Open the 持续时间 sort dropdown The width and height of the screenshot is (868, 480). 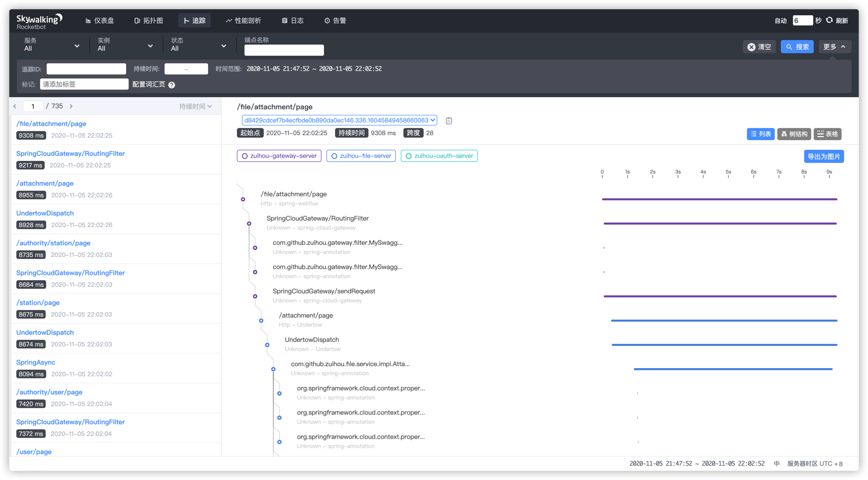point(195,106)
